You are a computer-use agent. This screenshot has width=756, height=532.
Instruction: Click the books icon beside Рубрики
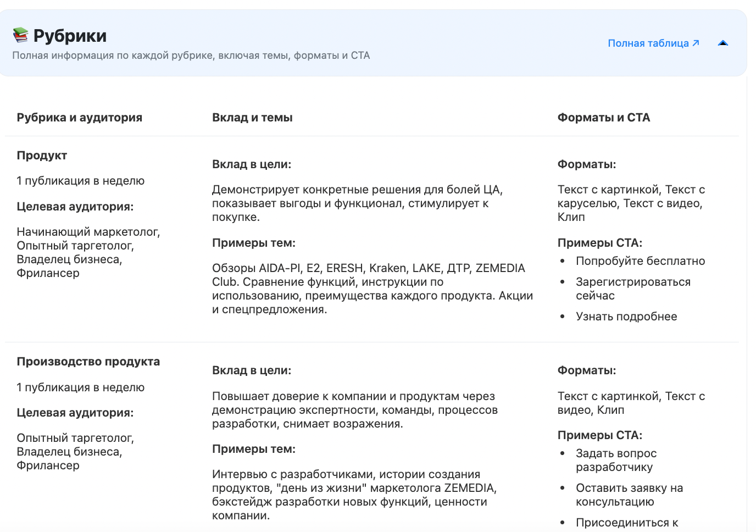pyautogui.click(x=20, y=35)
